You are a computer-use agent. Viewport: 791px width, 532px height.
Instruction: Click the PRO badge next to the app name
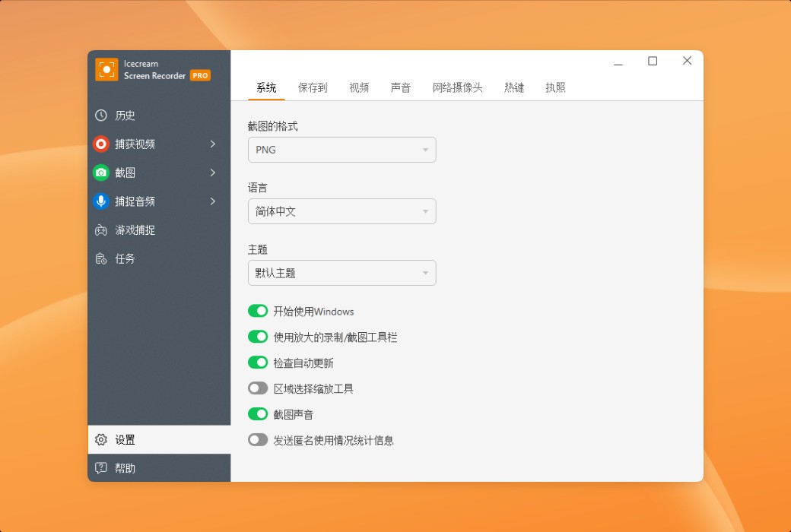(199, 75)
